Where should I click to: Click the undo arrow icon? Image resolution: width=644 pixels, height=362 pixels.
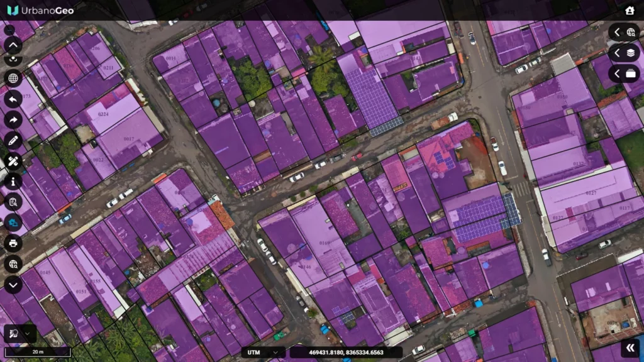tap(13, 99)
